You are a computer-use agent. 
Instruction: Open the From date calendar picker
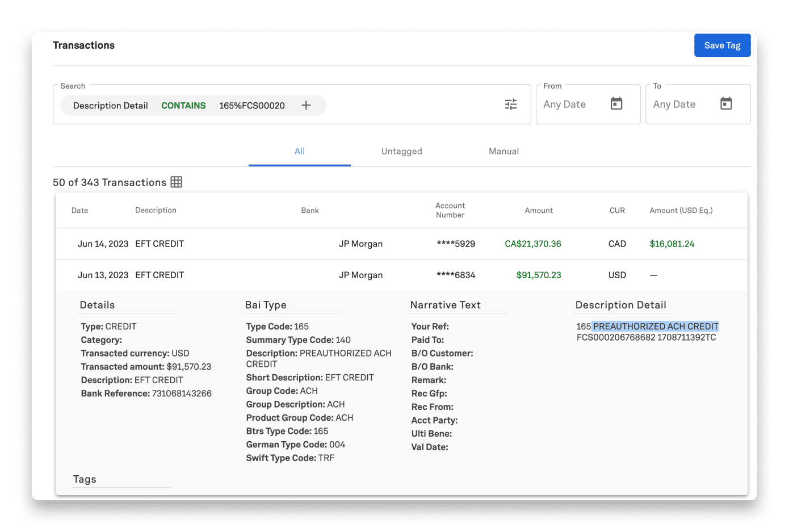click(x=616, y=104)
